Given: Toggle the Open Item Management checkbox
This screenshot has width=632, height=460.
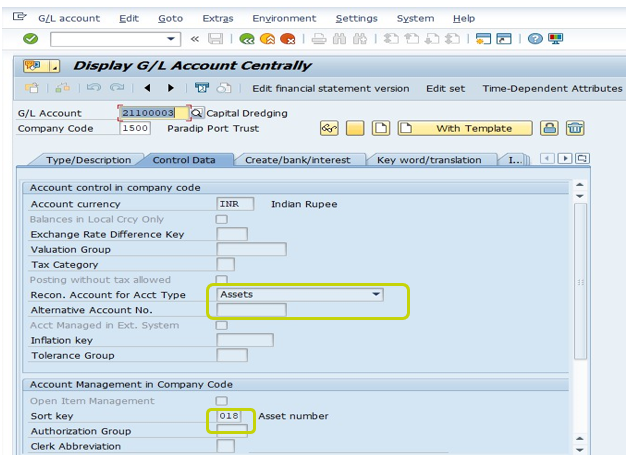Looking at the screenshot, I should (x=222, y=401).
